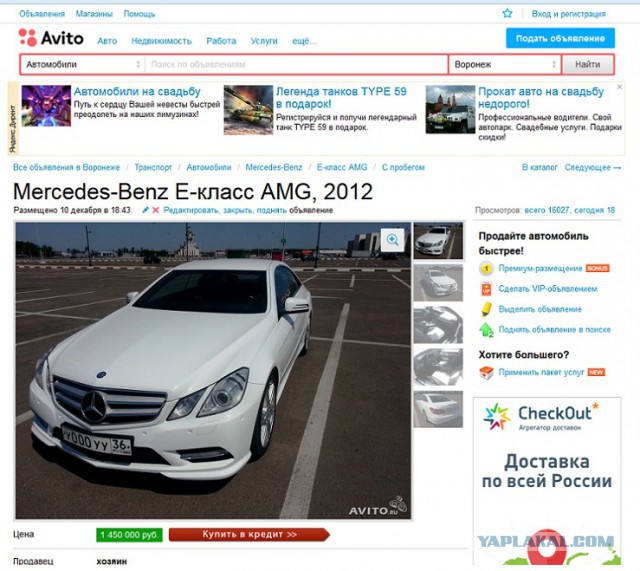Click the tank ad thumbnail
This screenshot has height=571, width=640.
click(248, 110)
